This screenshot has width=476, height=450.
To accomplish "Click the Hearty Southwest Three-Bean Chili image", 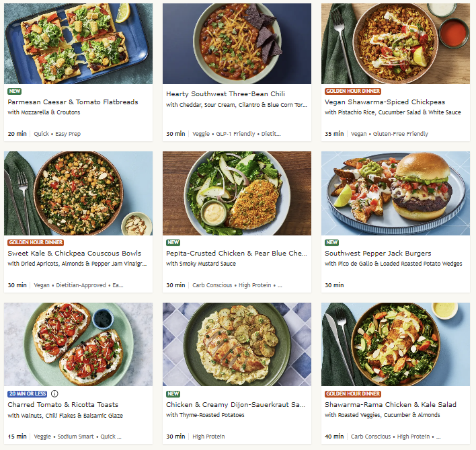I will (x=237, y=44).
